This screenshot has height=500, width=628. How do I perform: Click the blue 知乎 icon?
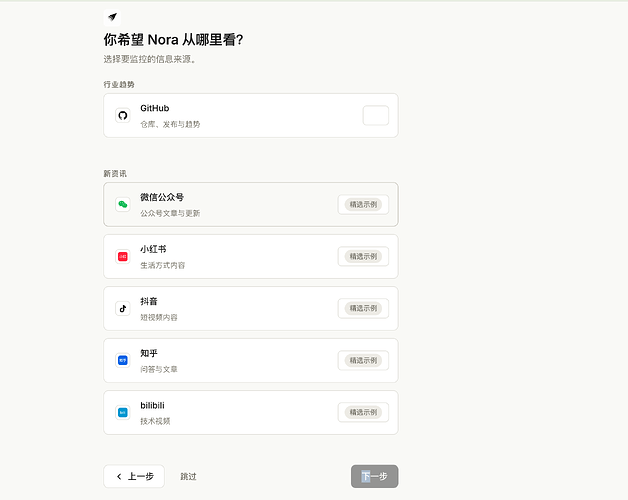point(123,360)
